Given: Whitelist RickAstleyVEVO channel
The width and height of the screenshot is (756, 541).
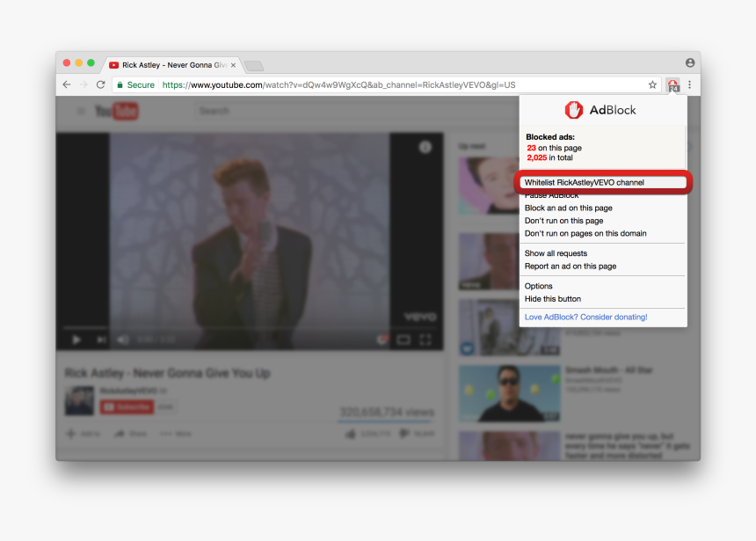Looking at the screenshot, I should click(603, 182).
